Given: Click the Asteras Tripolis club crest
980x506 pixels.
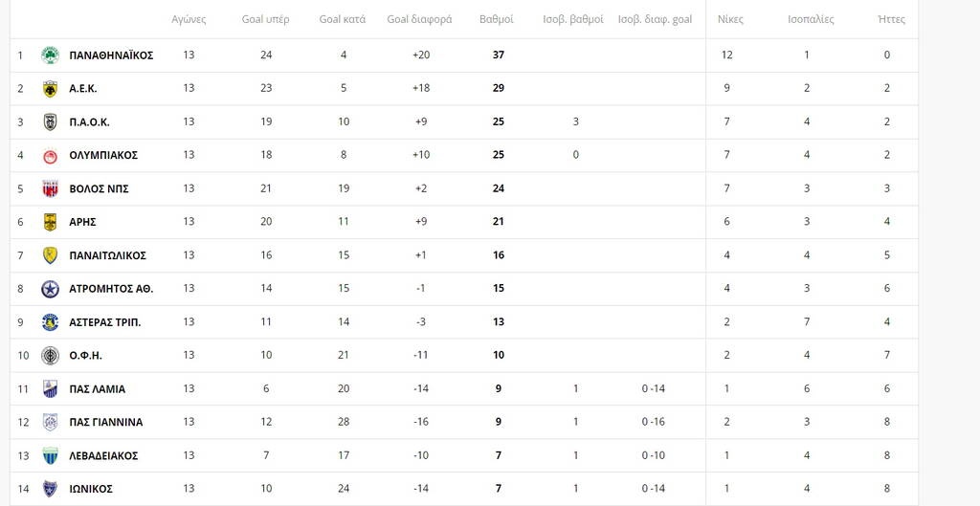Looking at the screenshot, I should pos(50,322).
